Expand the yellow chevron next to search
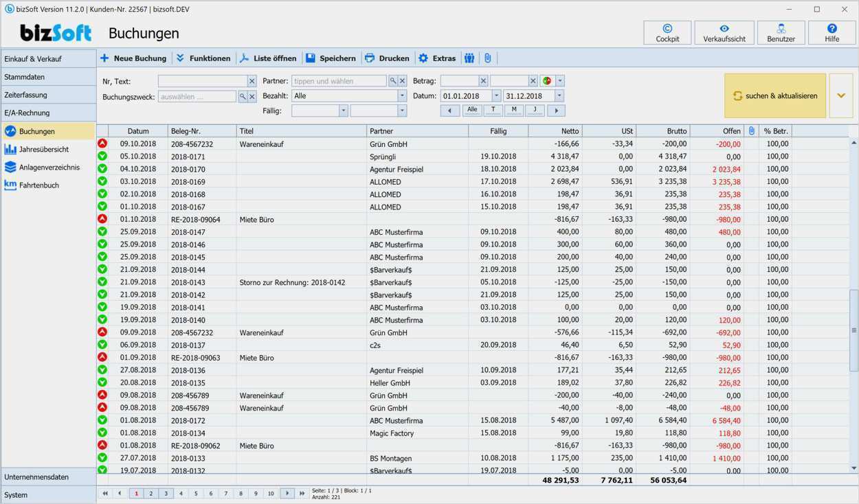This screenshot has width=859, height=504. 841,96
